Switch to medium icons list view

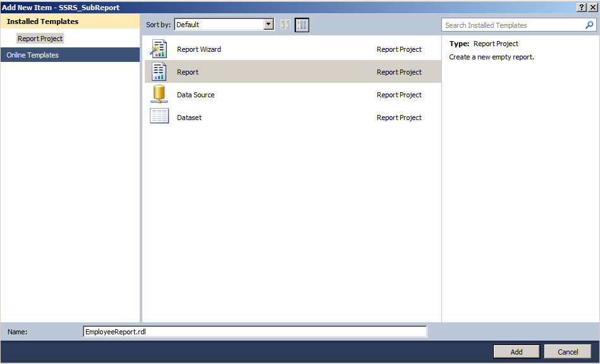[302, 25]
